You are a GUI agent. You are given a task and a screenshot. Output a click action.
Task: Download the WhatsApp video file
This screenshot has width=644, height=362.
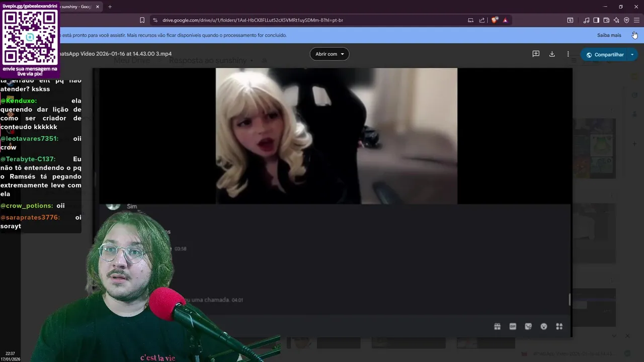click(x=552, y=54)
